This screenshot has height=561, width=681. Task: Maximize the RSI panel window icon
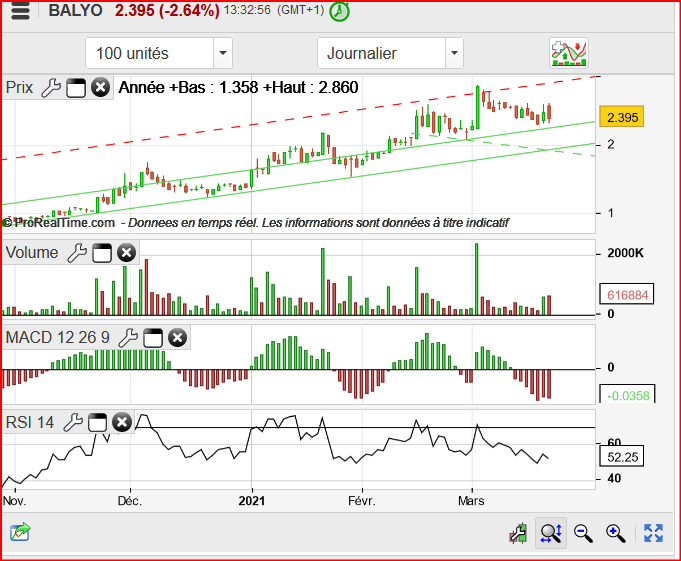point(97,422)
